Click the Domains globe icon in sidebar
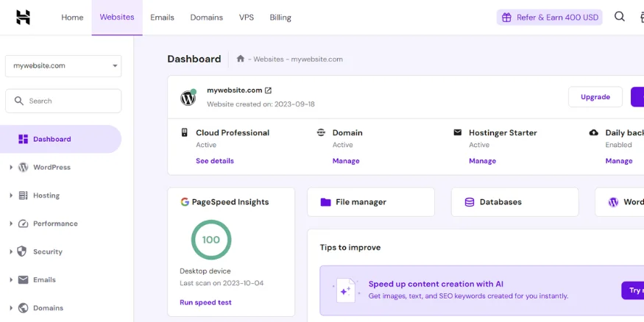 24,307
